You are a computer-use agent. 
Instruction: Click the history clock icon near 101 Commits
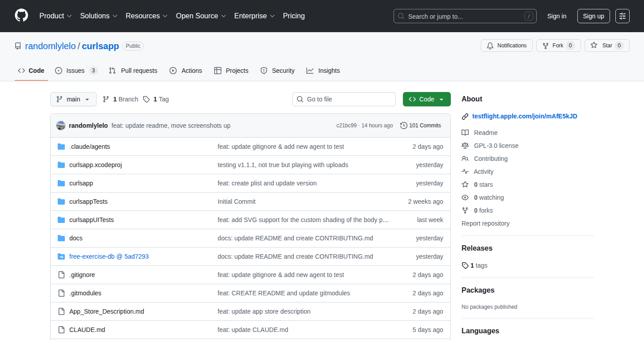coord(404,126)
